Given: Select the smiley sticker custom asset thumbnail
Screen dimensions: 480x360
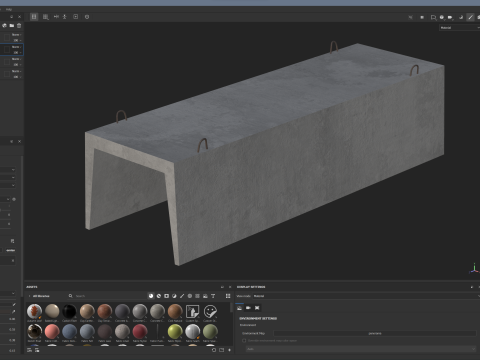Looking at the screenshot, I should click(x=210, y=311).
